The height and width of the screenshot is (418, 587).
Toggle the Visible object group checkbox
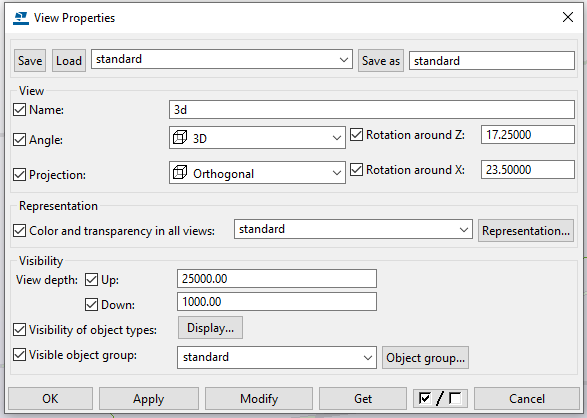19,354
